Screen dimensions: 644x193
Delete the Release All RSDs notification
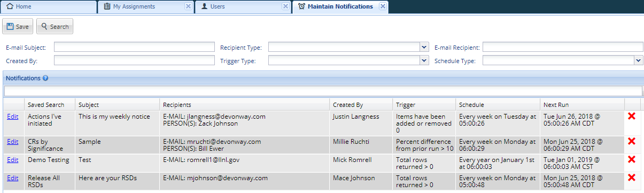point(631,177)
